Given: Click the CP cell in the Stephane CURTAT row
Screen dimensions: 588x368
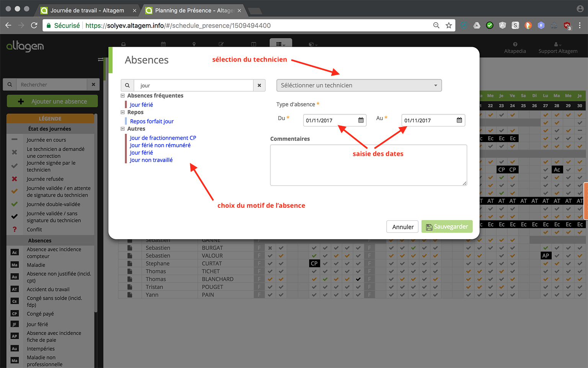Looking at the screenshot, I should 314,264.
